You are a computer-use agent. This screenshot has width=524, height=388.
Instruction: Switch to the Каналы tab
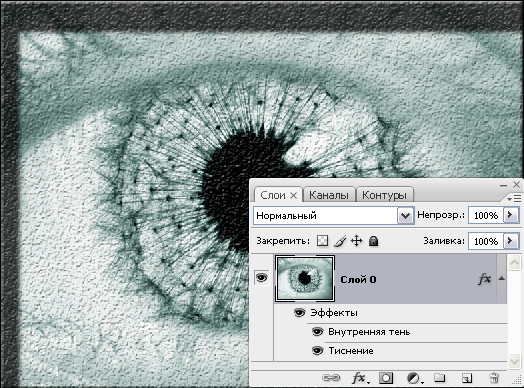click(x=329, y=195)
